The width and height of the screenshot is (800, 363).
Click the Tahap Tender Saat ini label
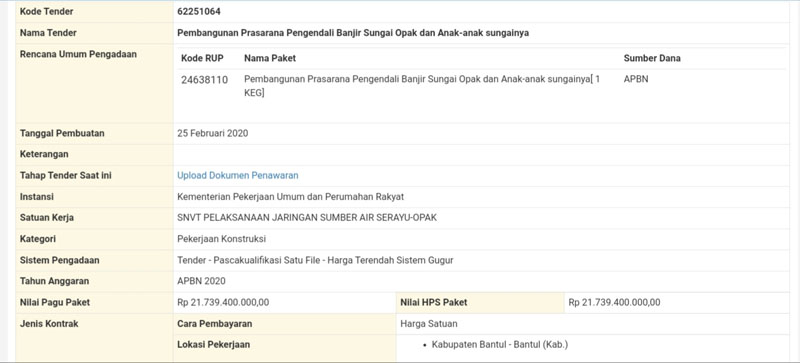(x=66, y=176)
